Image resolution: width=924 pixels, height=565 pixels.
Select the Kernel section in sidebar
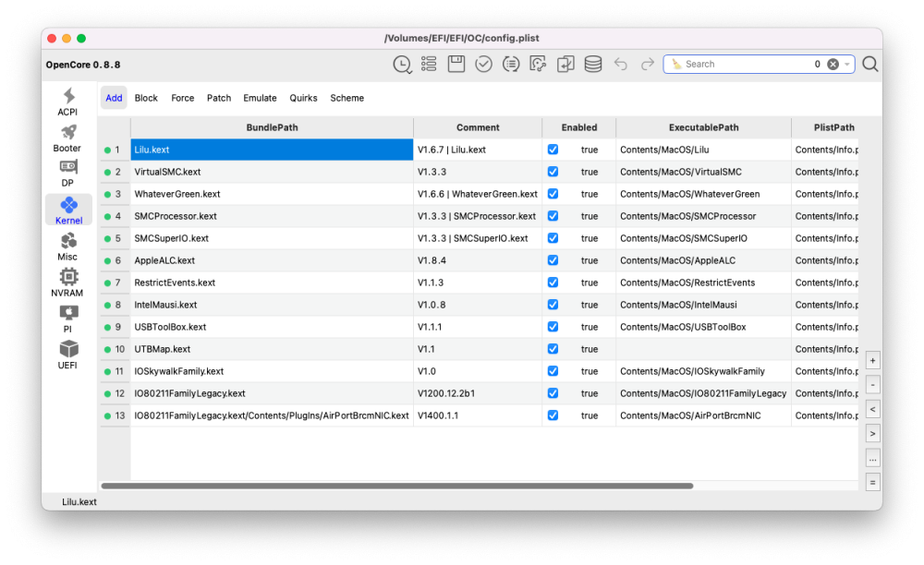click(x=68, y=210)
